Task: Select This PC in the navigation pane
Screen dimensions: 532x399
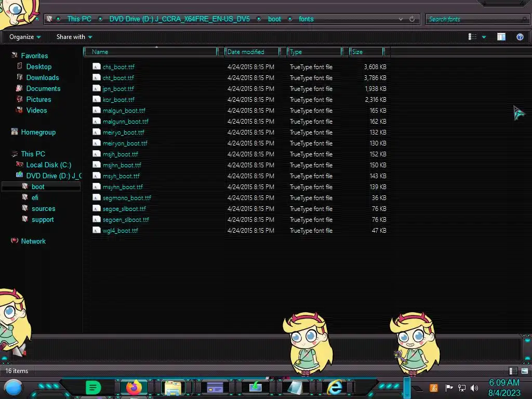Action: point(33,154)
